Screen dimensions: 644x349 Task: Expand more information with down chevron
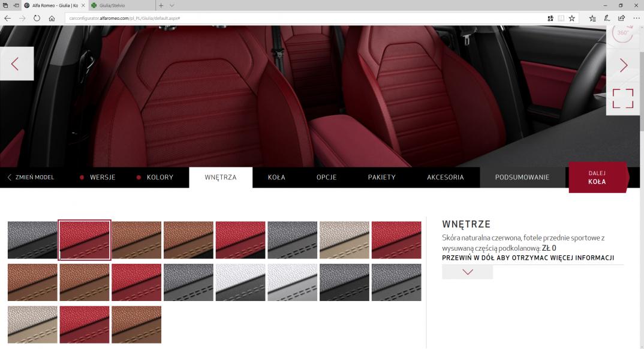(x=467, y=272)
